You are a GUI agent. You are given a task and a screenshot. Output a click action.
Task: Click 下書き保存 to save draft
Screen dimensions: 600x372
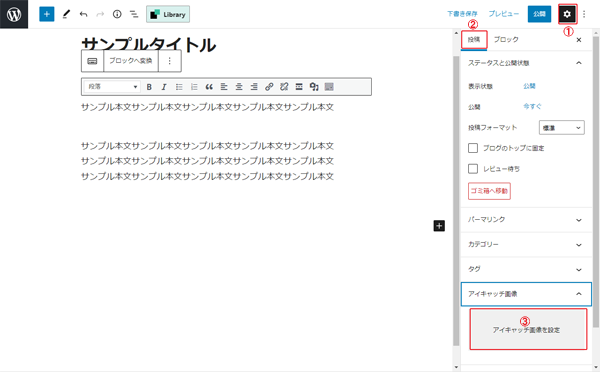pyautogui.click(x=462, y=14)
